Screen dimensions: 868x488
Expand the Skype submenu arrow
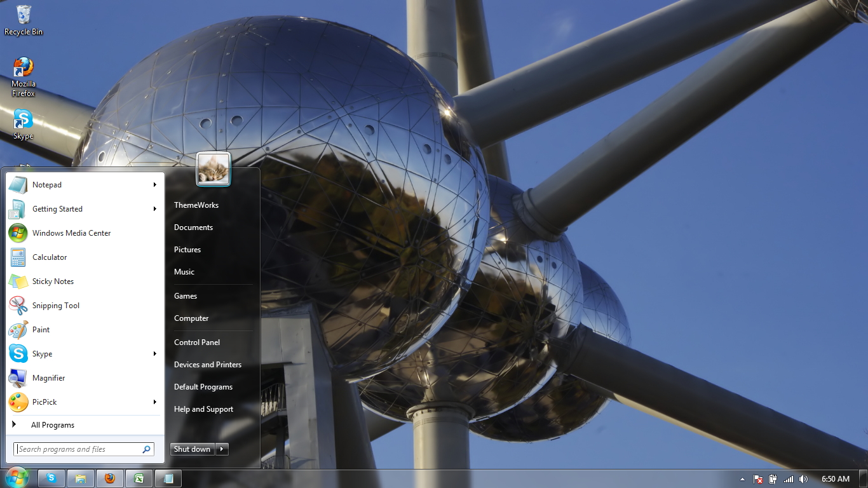[x=155, y=354]
